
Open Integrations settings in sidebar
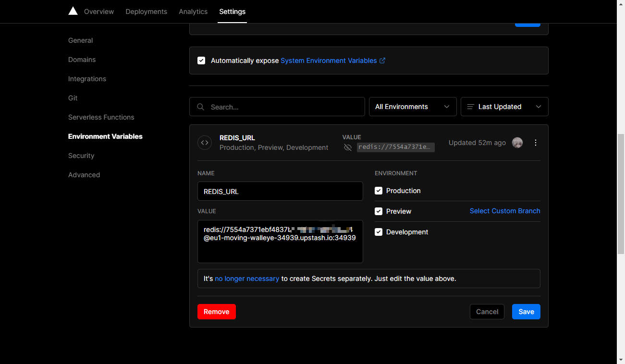[87, 79]
